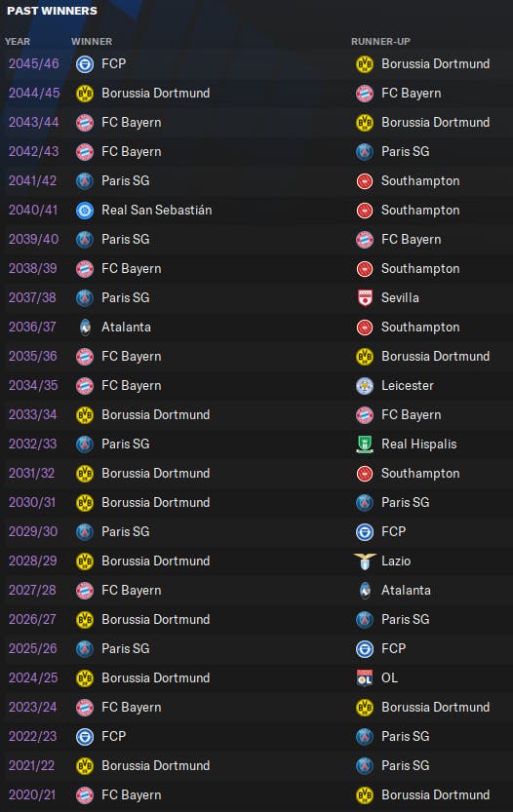Click Lazio eagle crest in 2028/29
This screenshot has width=513, height=812.
pyautogui.click(x=365, y=561)
